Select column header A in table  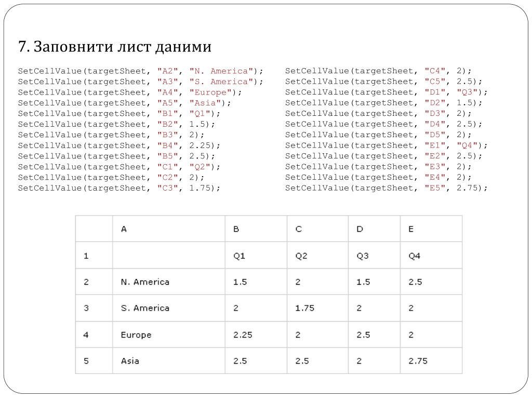(169, 229)
